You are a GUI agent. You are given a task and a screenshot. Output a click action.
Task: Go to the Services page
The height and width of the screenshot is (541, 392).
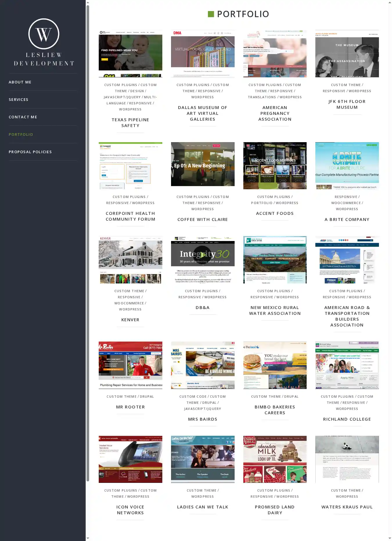(19, 100)
